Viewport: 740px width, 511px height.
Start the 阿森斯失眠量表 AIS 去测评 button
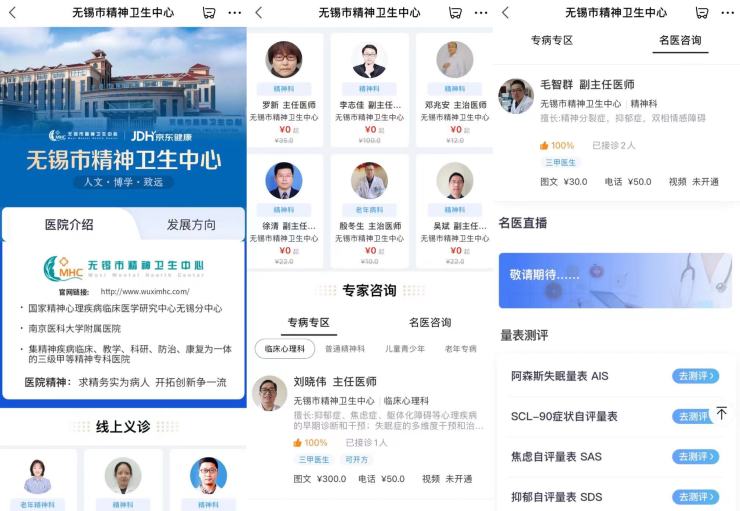point(696,376)
